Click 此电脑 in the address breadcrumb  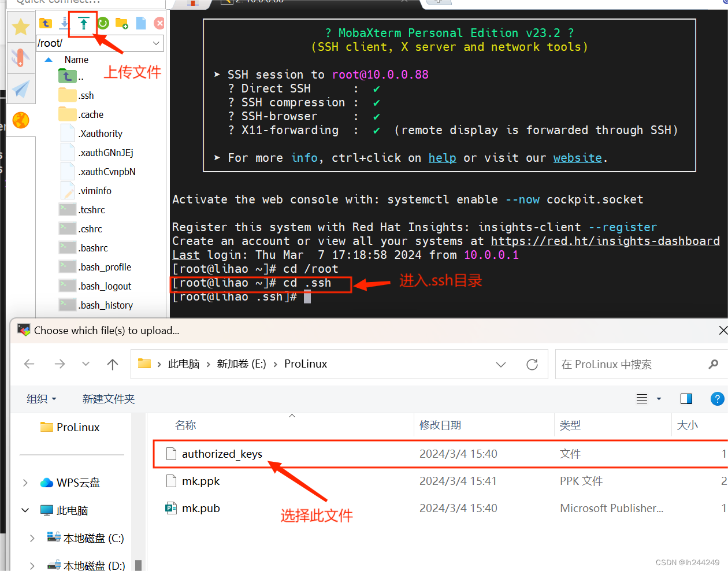pos(184,364)
